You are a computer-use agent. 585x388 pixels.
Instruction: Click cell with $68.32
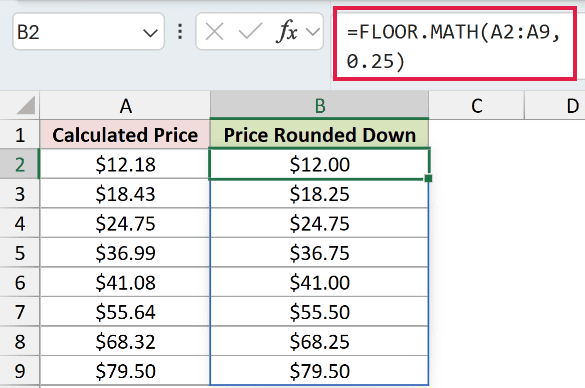point(125,341)
